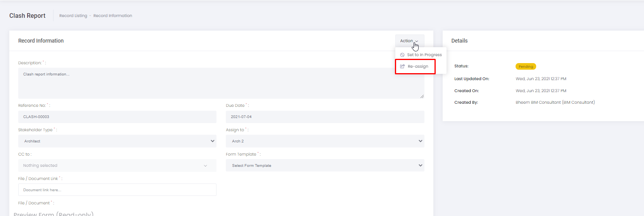Click the Record Information breadcrumb link
The image size is (644, 216).
(x=113, y=16)
